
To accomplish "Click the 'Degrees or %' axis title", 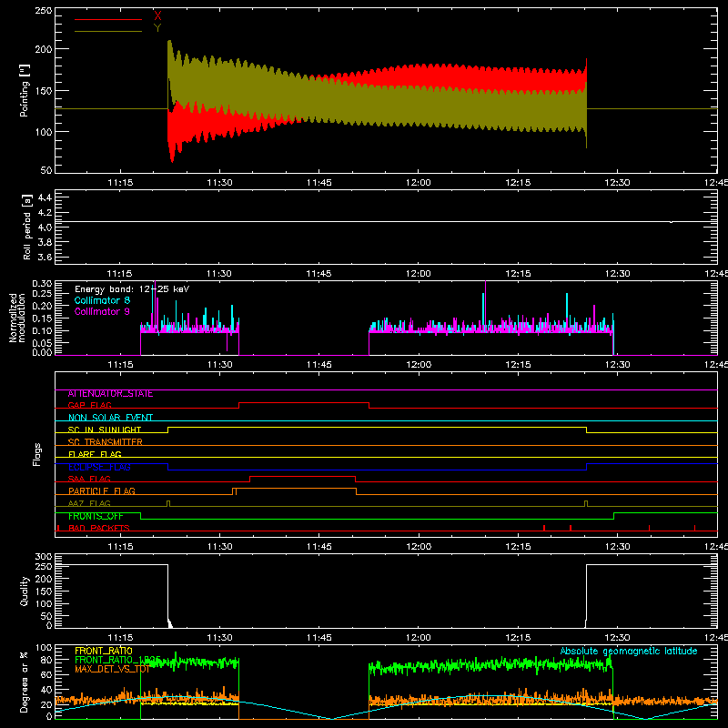I will coord(25,682).
